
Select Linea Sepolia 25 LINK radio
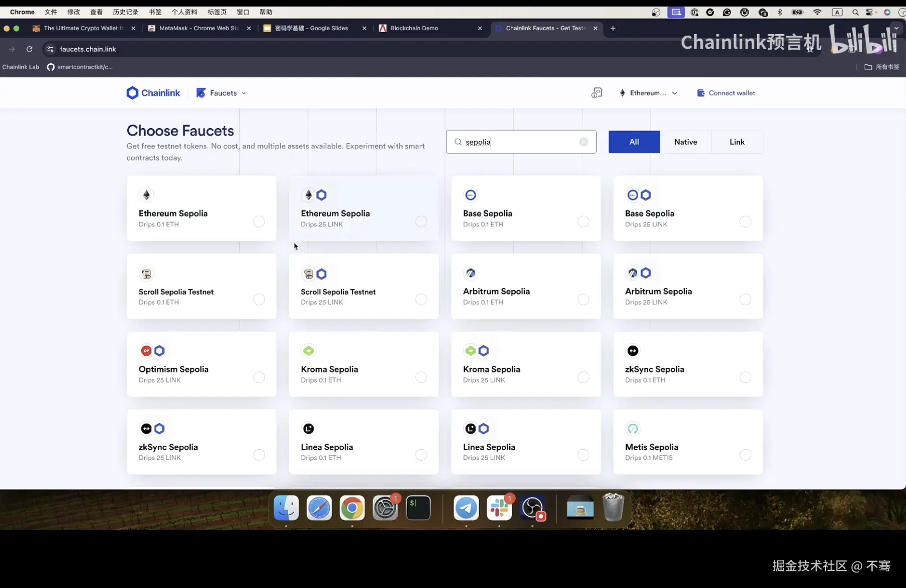click(583, 455)
